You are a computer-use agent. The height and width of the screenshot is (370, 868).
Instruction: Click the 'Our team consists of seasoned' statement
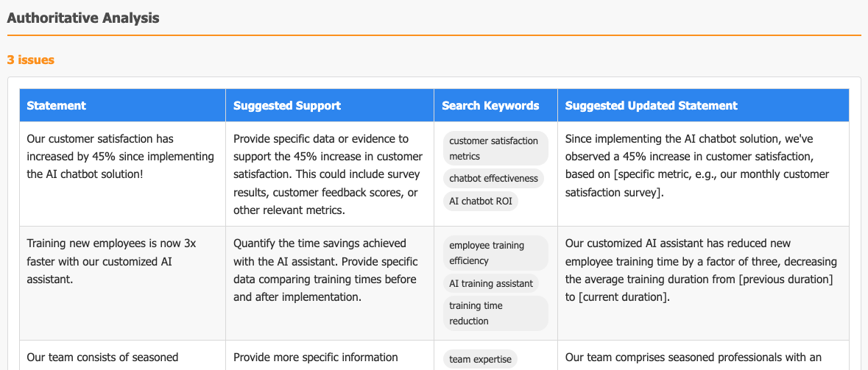pos(102,357)
